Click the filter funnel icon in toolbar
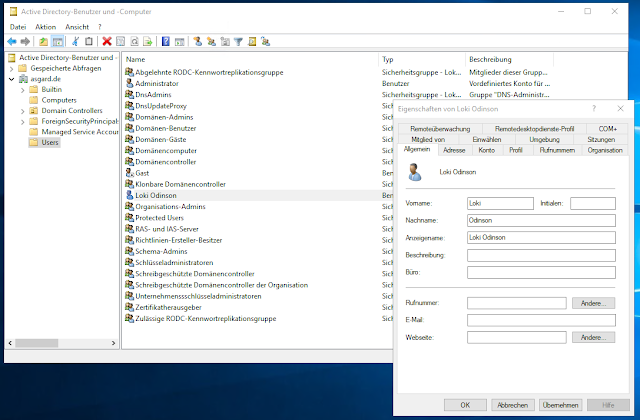This screenshot has height=420, width=640. pyautogui.click(x=240, y=42)
